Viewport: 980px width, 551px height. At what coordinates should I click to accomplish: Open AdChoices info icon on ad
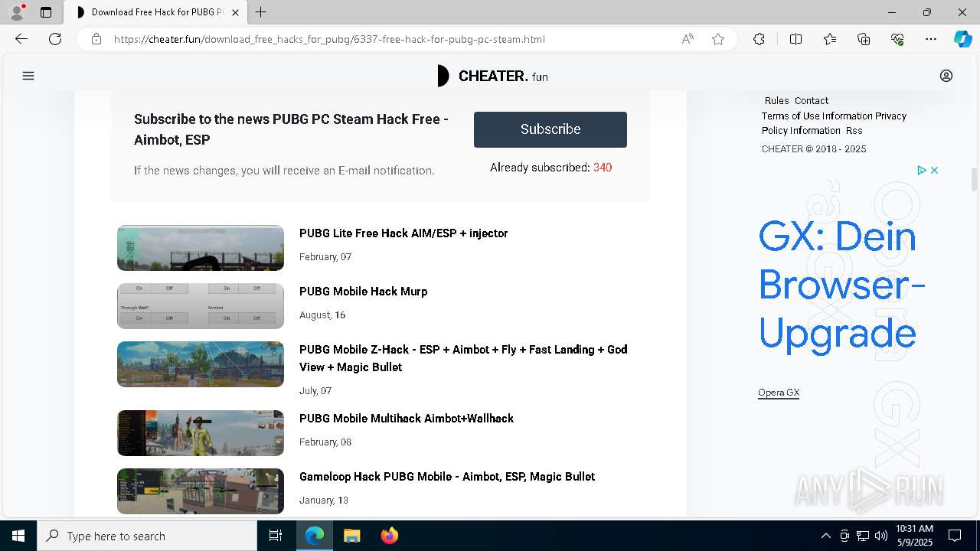(922, 170)
